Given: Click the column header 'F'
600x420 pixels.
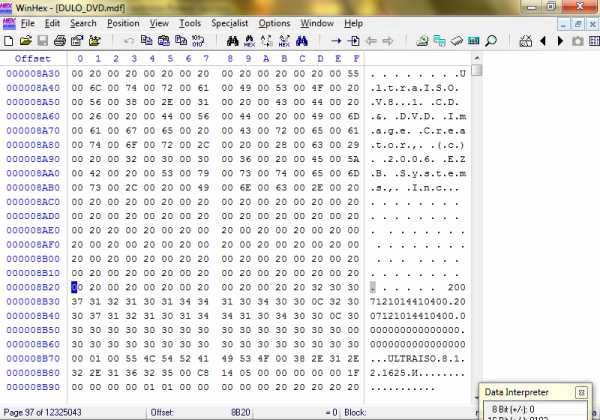Looking at the screenshot, I should click(356, 59).
